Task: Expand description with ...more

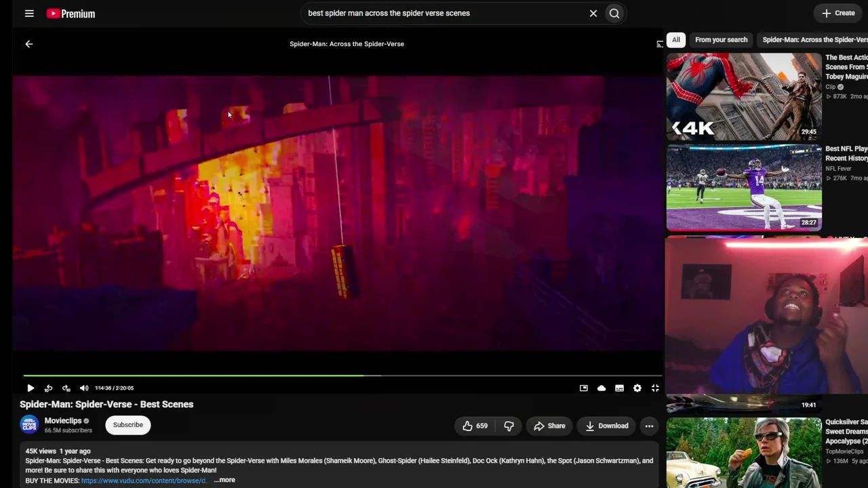Action: (224, 480)
